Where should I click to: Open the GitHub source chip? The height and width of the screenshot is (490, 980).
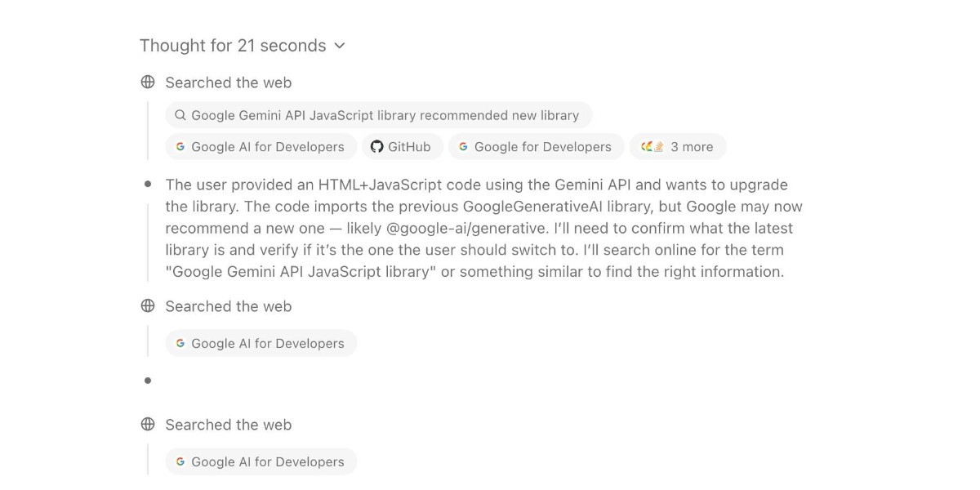click(x=403, y=147)
